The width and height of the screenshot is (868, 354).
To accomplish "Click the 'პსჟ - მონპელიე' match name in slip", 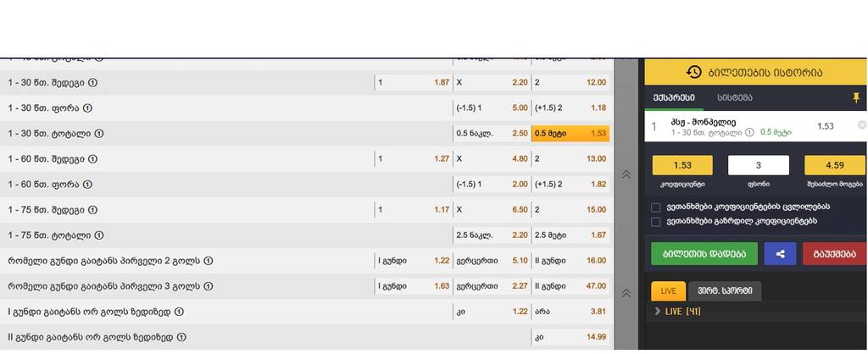I will pyautogui.click(x=703, y=122).
